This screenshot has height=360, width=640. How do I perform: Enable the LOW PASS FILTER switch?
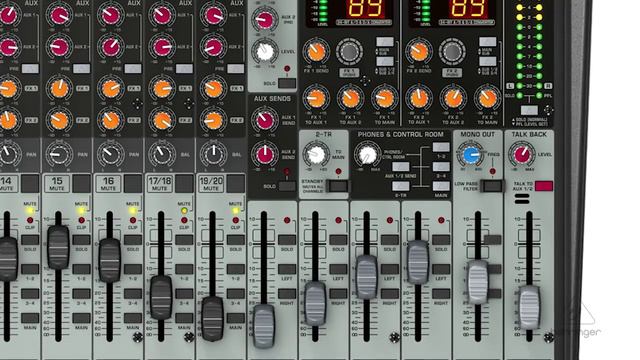(492, 186)
